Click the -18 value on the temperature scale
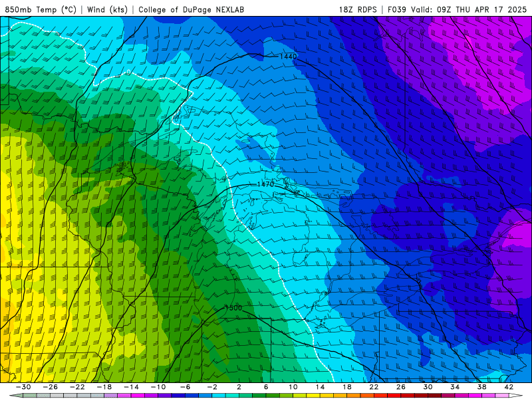 point(104,387)
